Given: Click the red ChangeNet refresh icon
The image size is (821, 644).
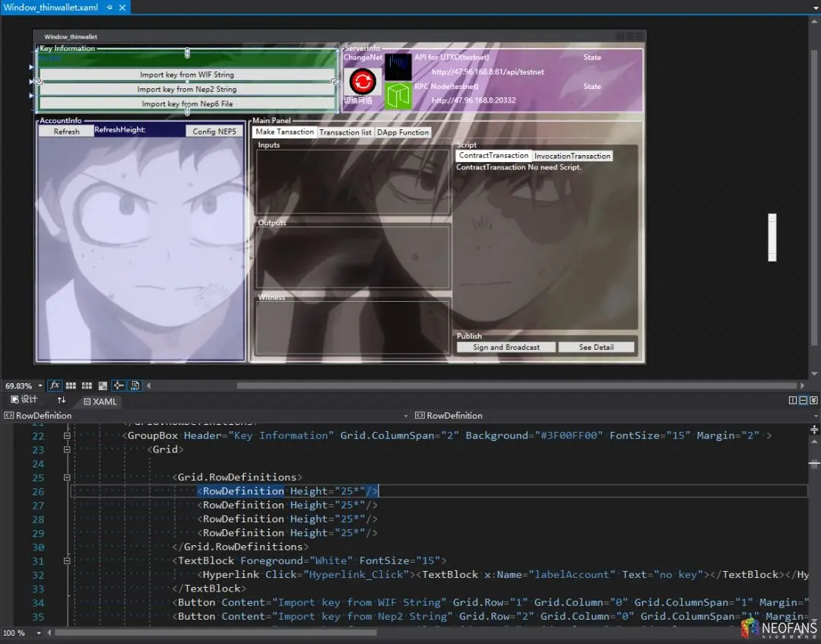Looking at the screenshot, I should (363, 81).
